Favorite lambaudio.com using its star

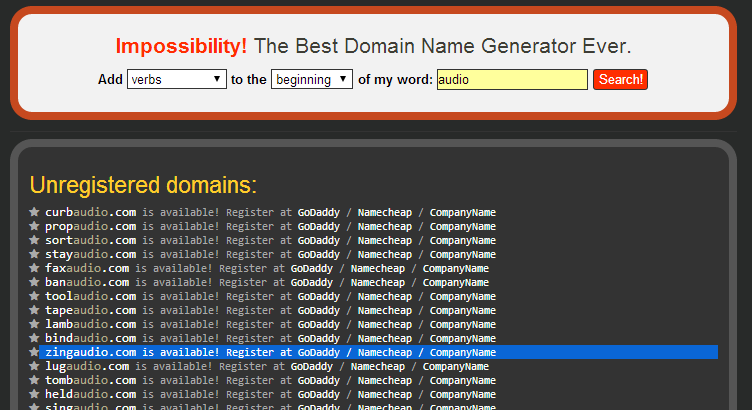coord(34,324)
